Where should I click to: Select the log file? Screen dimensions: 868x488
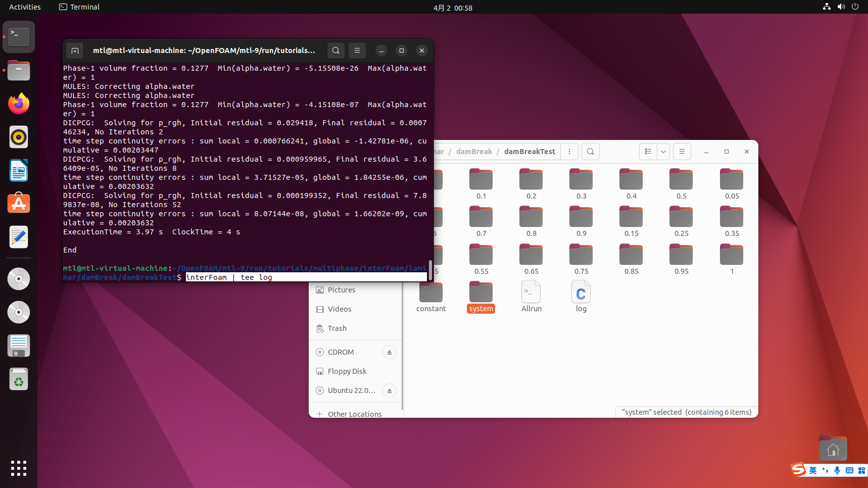[581, 297]
